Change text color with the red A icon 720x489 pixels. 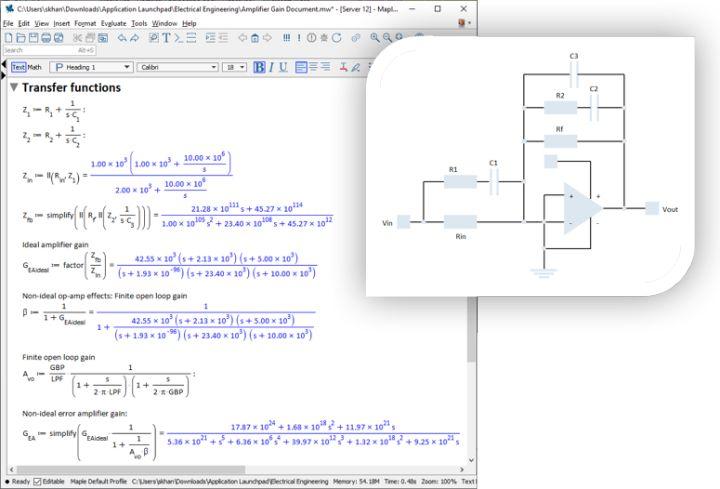(x=343, y=67)
